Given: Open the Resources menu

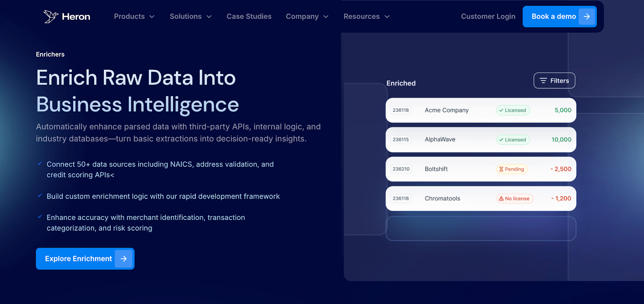Looking at the screenshot, I should coord(367,16).
